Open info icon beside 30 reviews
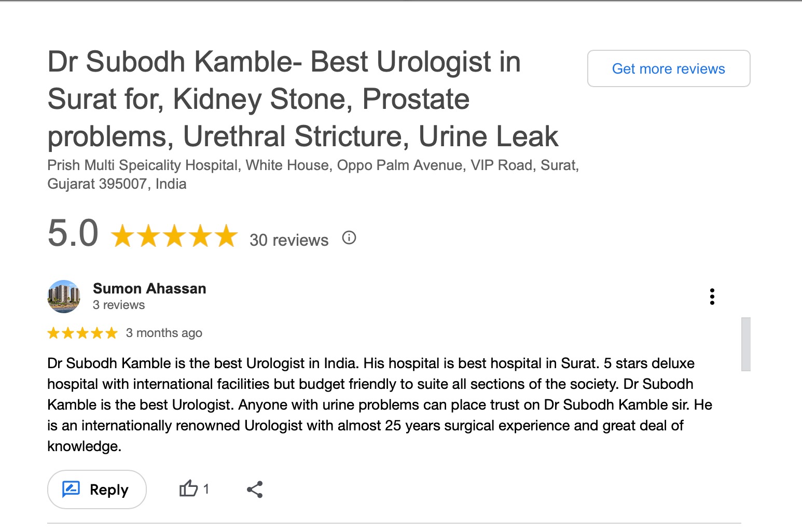 pos(349,238)
